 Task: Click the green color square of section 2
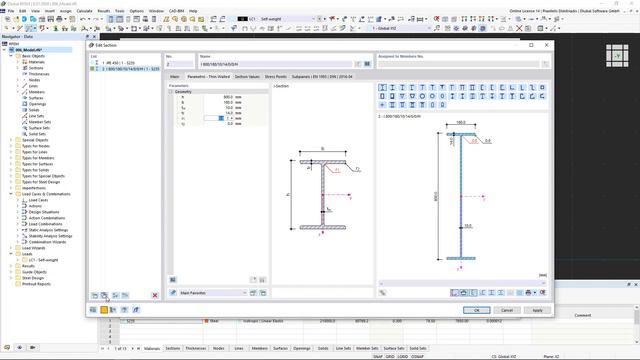point(92,69)
